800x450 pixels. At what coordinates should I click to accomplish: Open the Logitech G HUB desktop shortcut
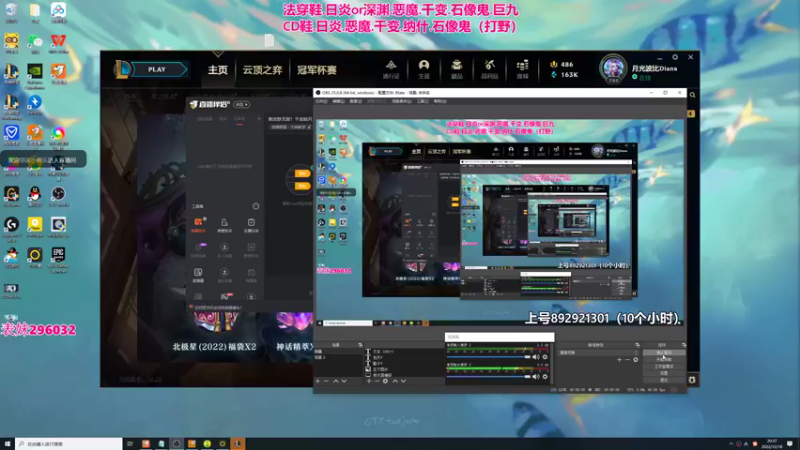pos(11,227)
